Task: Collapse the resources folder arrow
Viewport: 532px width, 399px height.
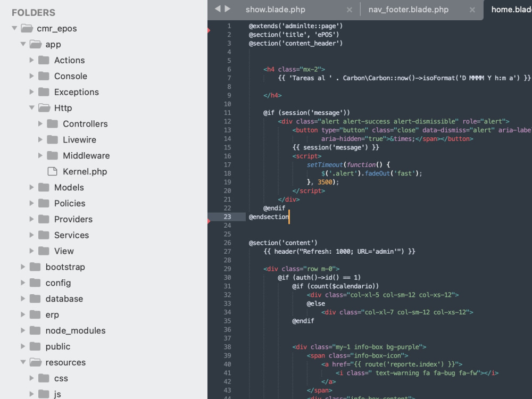Action: [23, 362]
